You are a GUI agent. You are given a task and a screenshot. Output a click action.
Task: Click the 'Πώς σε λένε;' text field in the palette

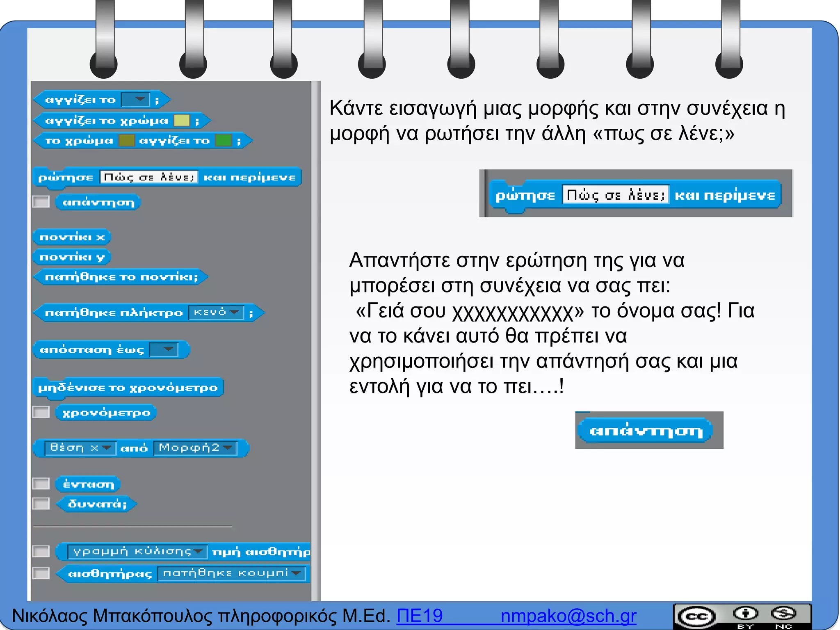click(x=149, y=177)
